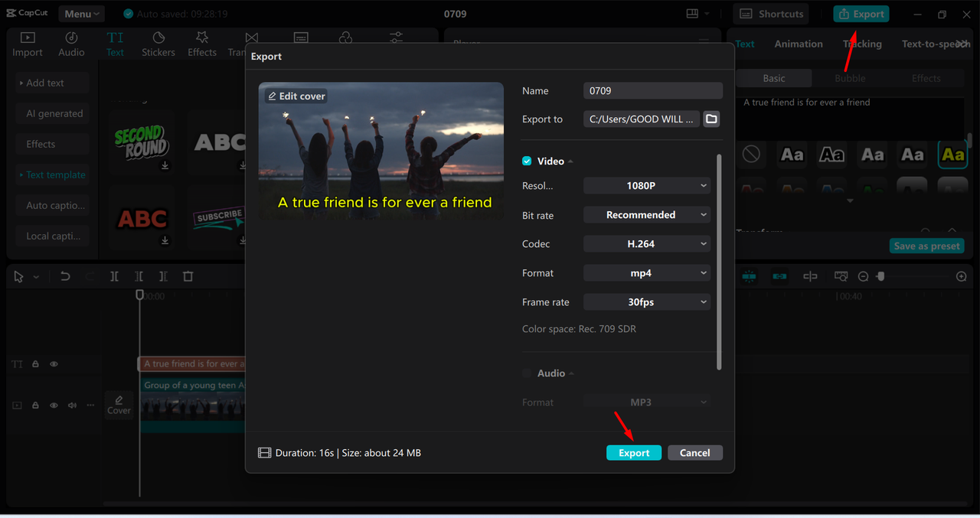Open the Shortcuts button
The width and height of the screenshot is (980, 518).
pos(773,14)
